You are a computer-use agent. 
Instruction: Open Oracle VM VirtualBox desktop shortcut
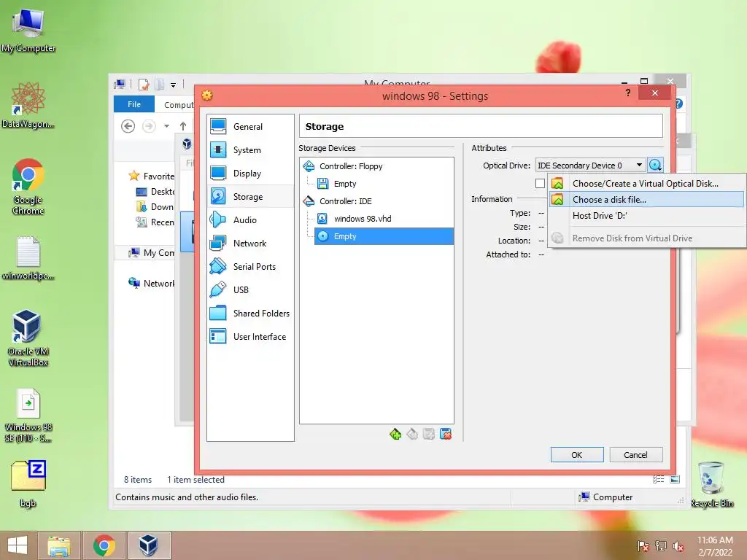(28, 338)
